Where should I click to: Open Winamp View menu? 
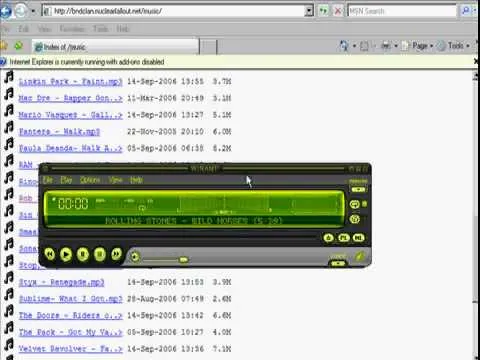[x=115, y=180]
